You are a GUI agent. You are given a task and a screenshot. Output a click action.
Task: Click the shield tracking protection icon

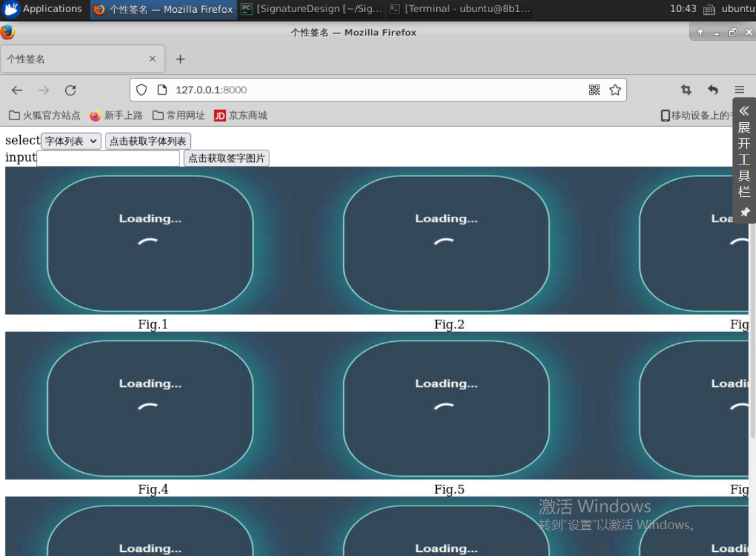[141, 90]
